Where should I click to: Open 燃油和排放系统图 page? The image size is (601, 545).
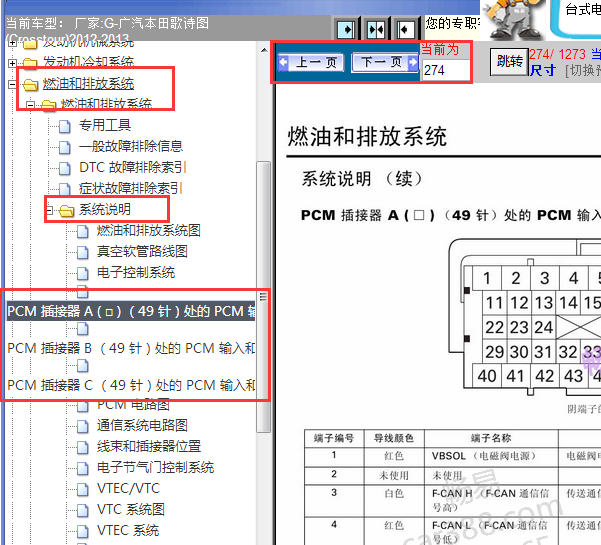point(149,230)
